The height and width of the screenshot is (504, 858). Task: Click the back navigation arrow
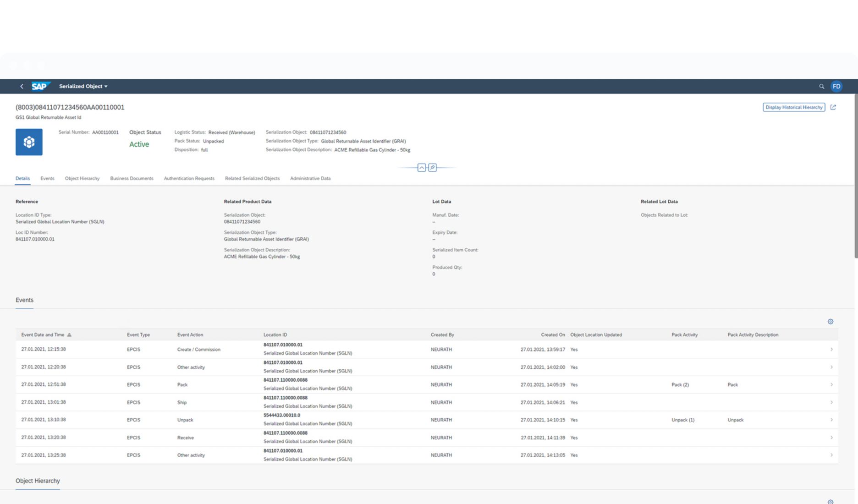22,86
